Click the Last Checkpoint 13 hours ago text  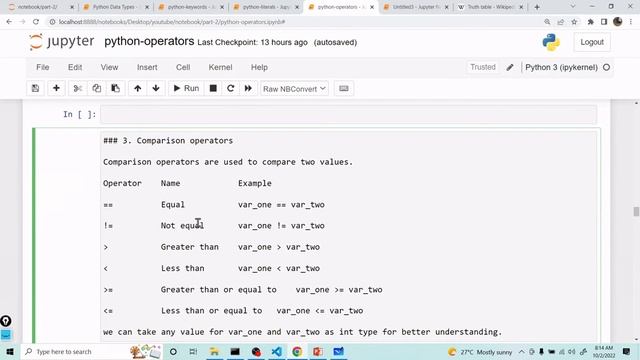click(x=252, y=42)
